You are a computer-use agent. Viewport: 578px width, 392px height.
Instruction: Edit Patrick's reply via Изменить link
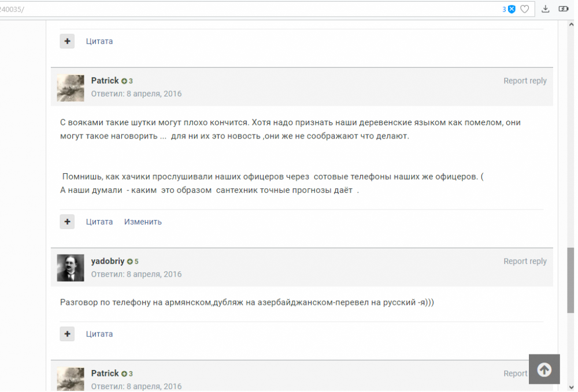tap(142, 221)
